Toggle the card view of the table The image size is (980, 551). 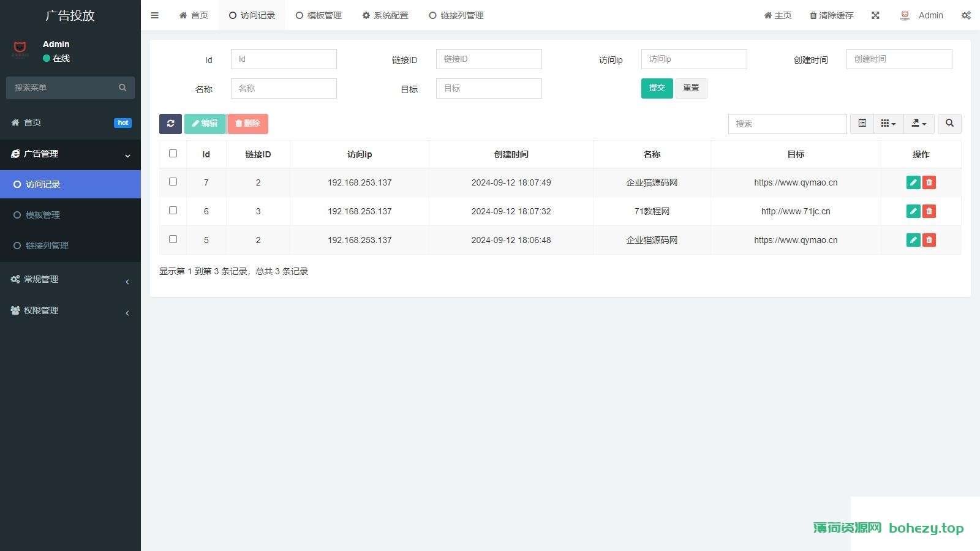coord(862,124)
